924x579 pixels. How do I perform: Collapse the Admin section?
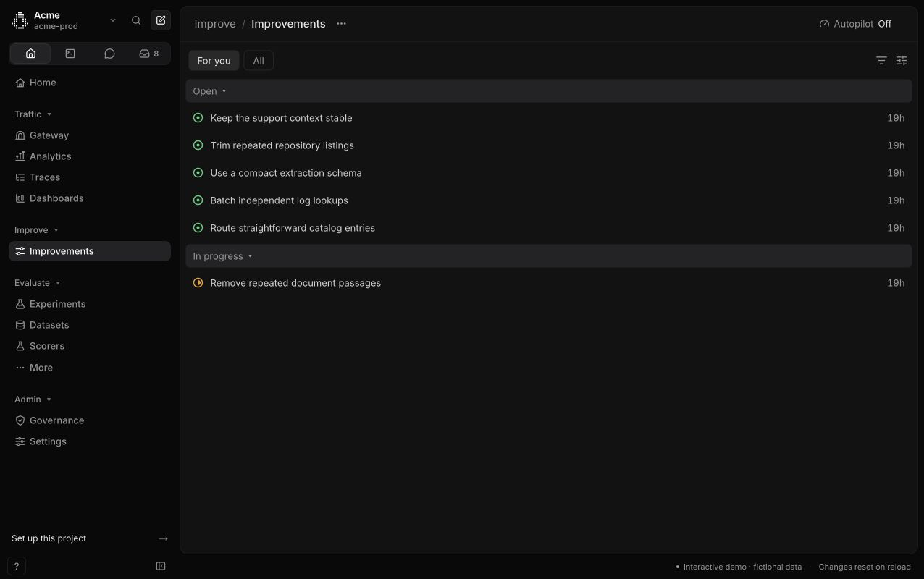33,400
